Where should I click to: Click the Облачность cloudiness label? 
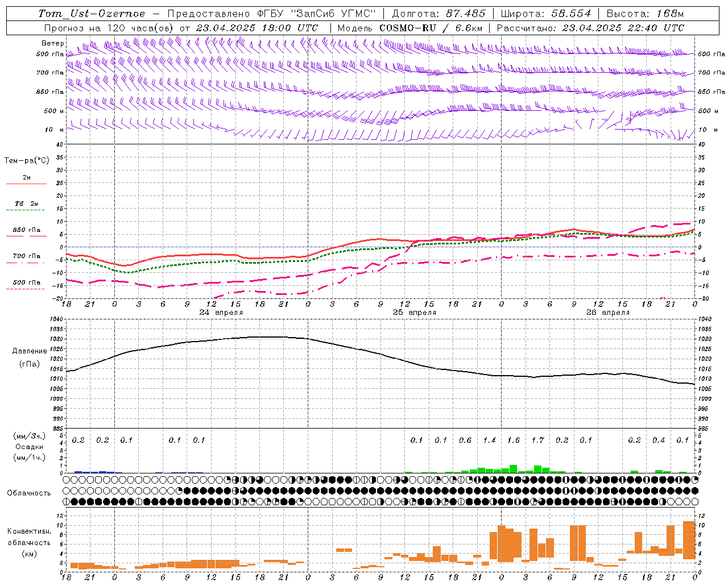pos(29,493)
